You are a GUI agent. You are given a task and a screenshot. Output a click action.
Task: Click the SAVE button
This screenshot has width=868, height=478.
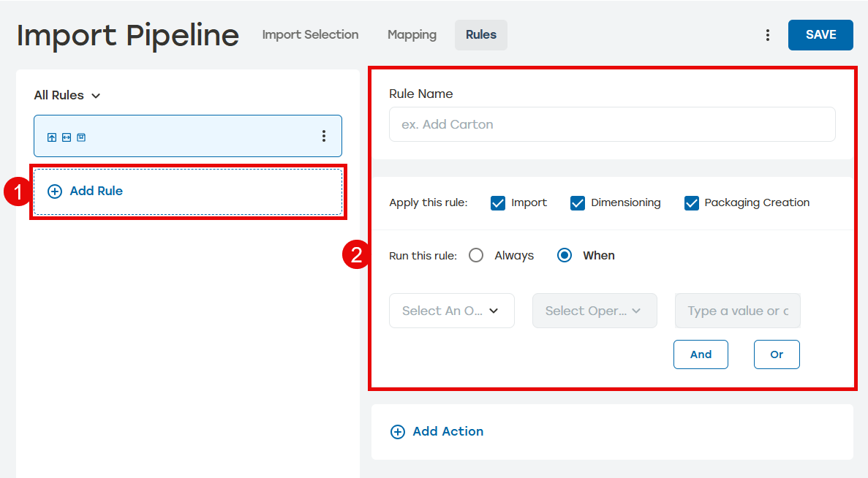point(820,35)
